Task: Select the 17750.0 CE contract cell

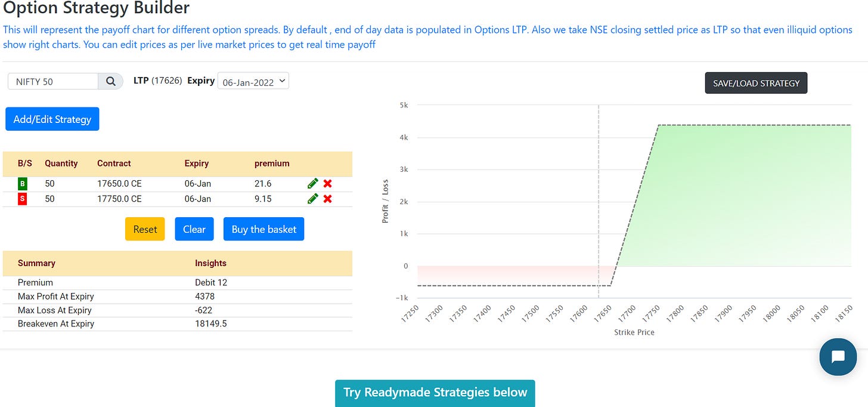Action: (x=119, y=199)
